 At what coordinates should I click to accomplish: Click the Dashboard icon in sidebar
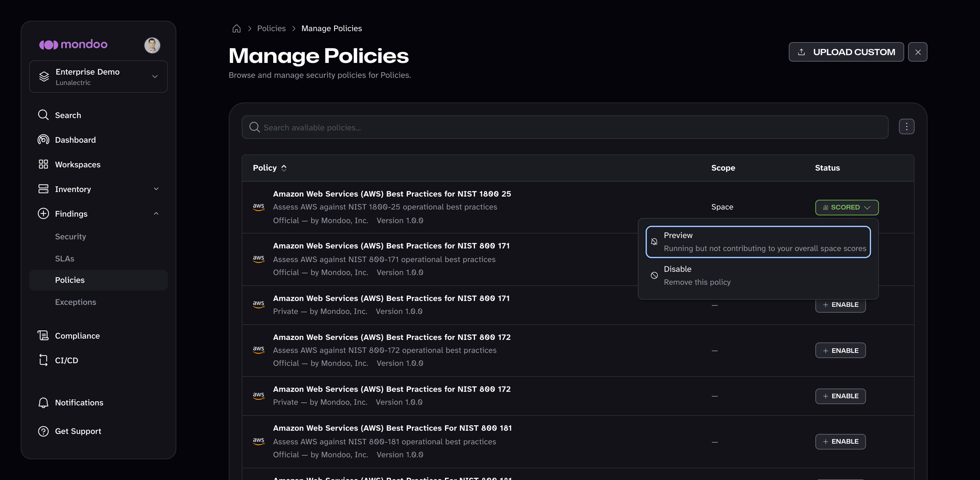[43, 140]
